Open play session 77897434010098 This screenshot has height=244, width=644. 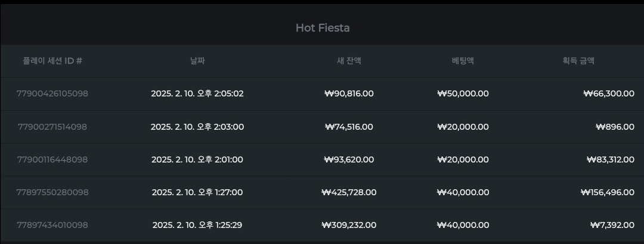(52, 225)
